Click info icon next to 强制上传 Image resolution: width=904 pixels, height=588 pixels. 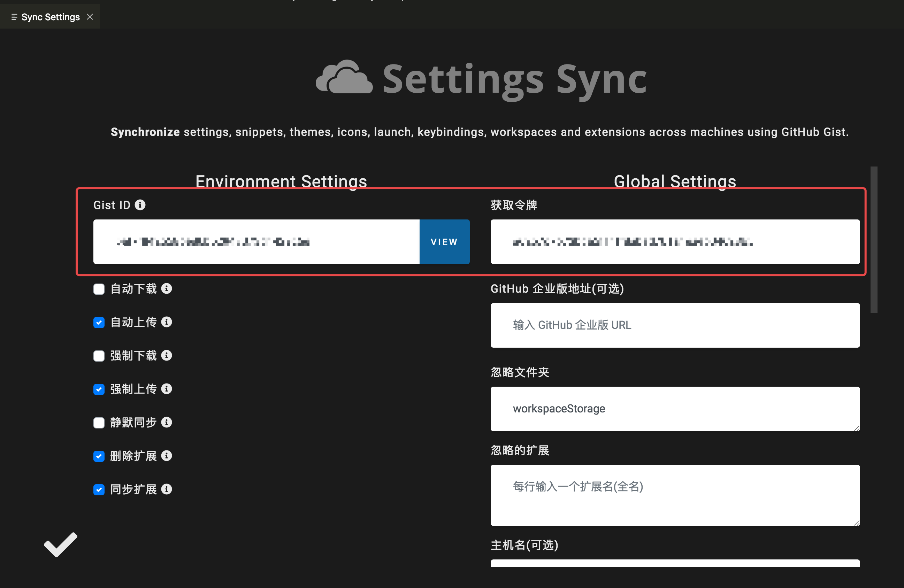click(166, 389)
